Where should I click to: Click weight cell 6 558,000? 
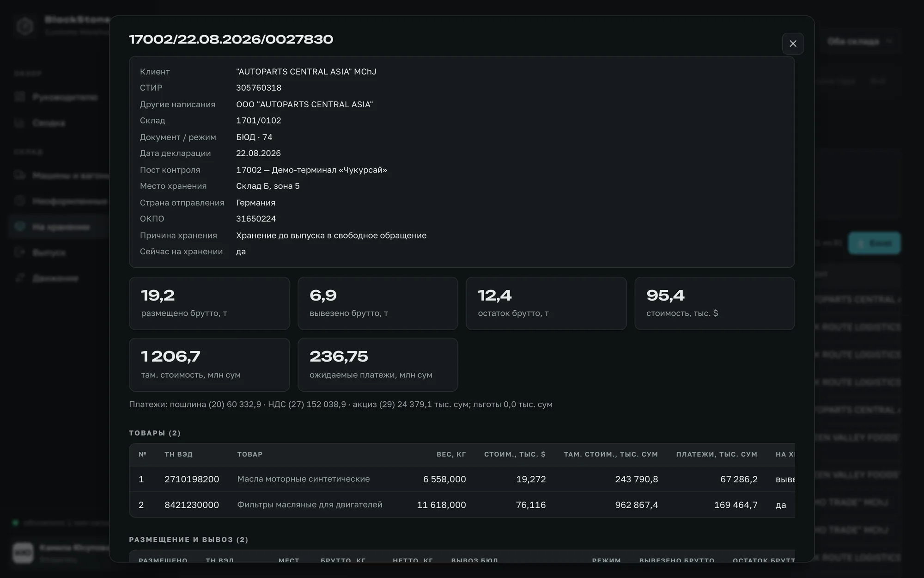444,479
